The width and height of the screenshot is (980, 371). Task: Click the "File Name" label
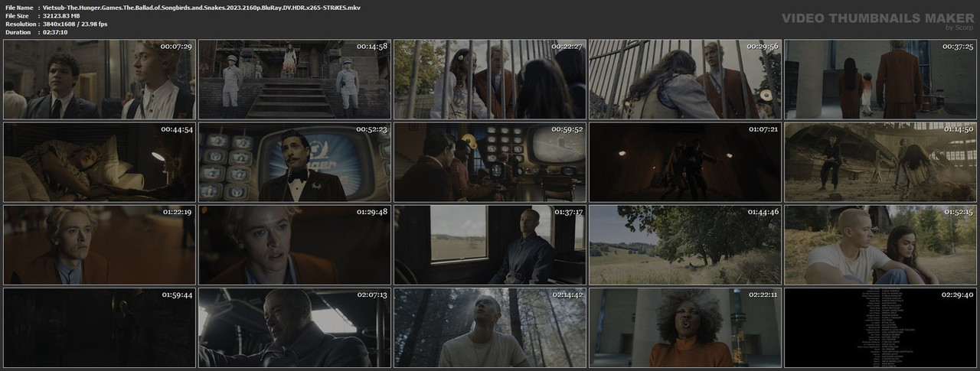click(18, 7)
